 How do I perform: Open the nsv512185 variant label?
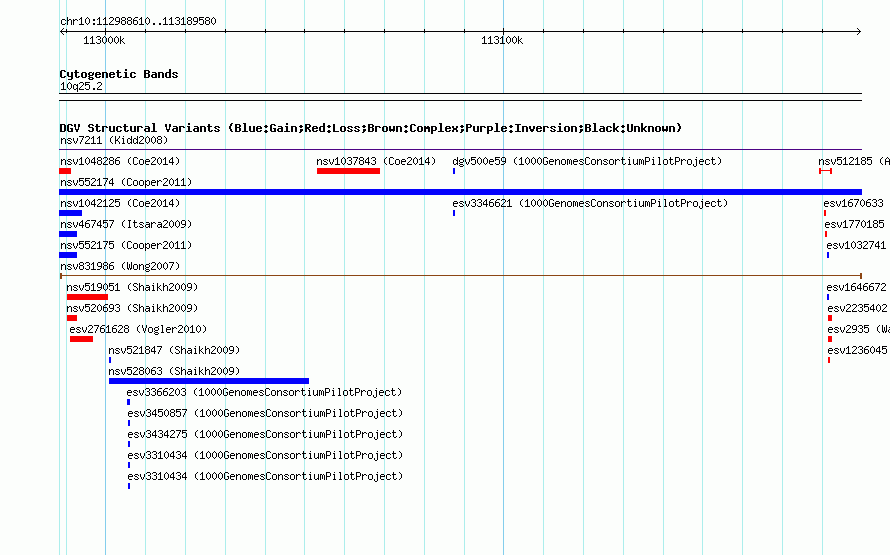point(854,161)
